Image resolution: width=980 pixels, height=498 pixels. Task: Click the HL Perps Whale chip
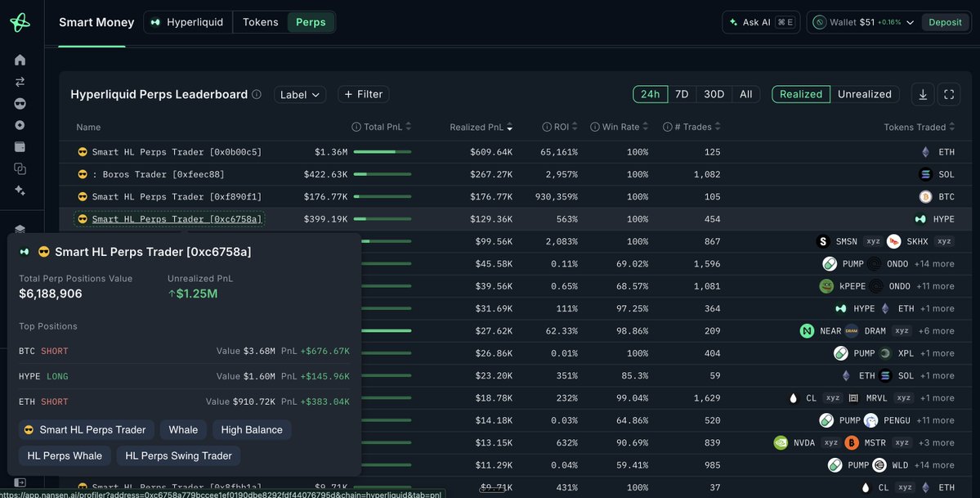coord(65,456)
